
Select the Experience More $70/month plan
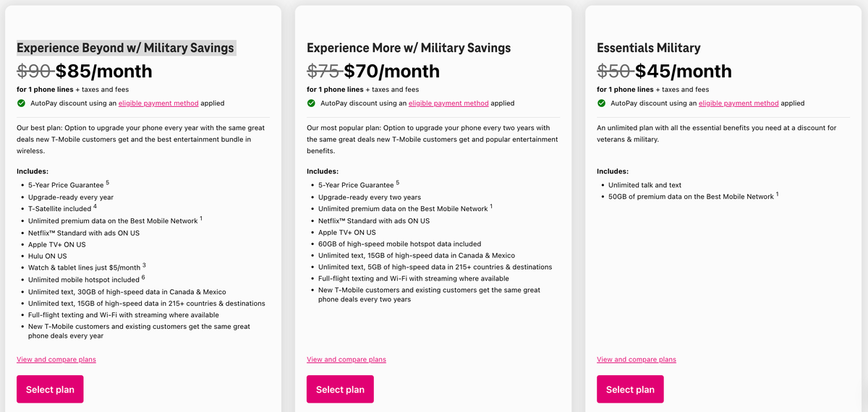(x=340, y=390)
